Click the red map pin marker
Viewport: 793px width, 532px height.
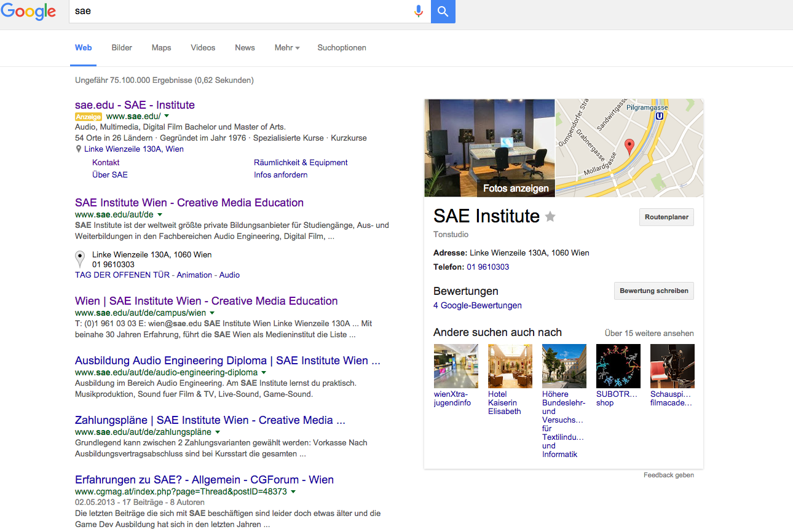[629, 147]
